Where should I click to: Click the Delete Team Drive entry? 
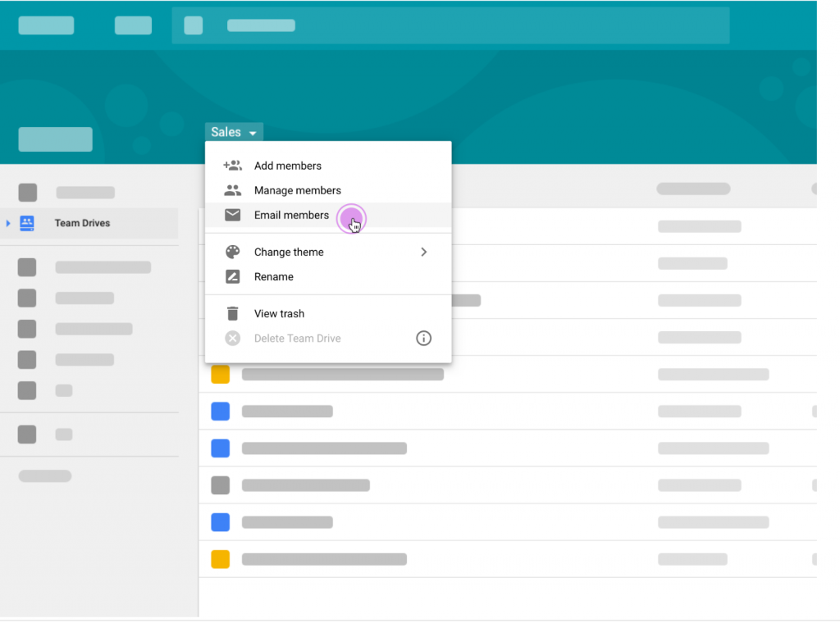pos(297,338)
